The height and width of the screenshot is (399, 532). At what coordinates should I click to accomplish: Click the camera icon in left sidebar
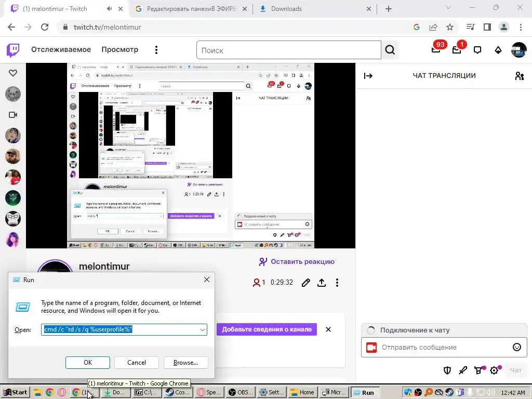[x=13, y=115]
